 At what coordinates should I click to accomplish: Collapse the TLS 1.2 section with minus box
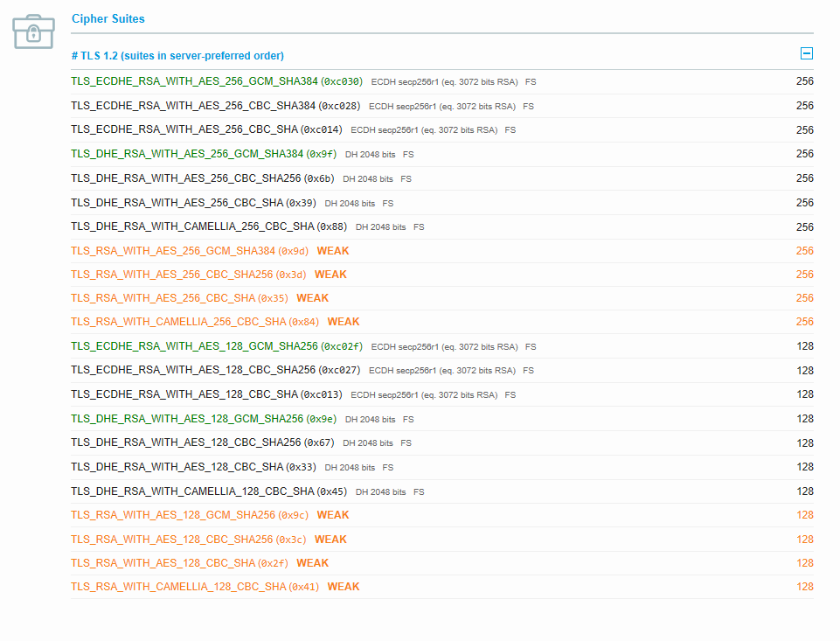coord(806,53)
